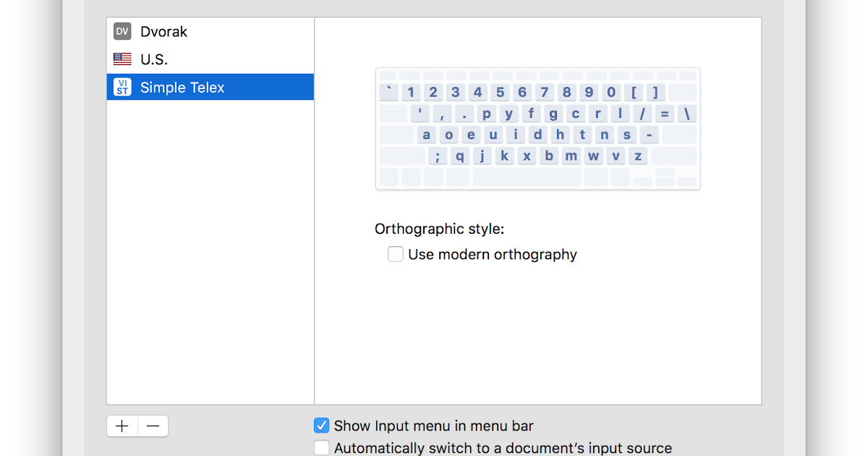Click the hyphen key in keyboard preview
The height and width of the screenshot is (456, 868).
[x=649, y=135]
